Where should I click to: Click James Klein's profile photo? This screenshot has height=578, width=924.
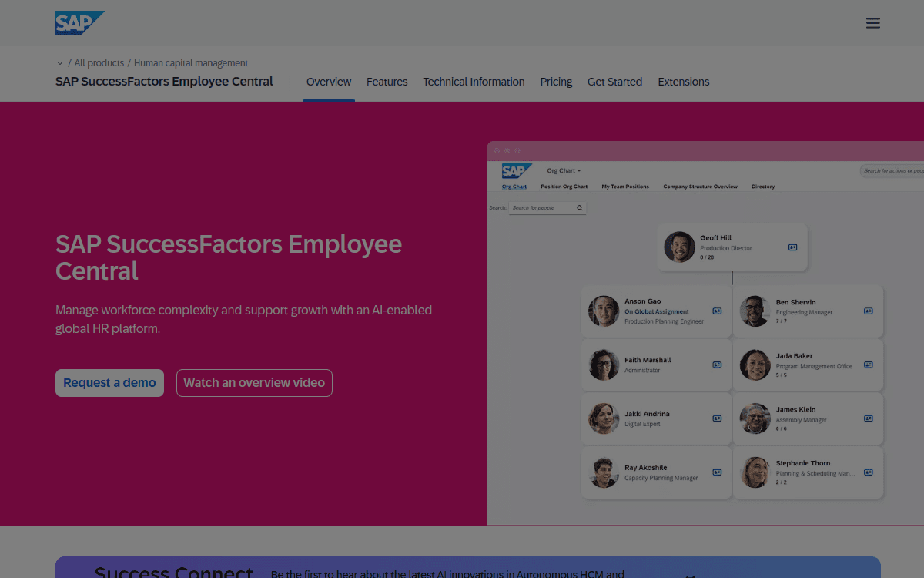pyautogui.click(x=755, y=418)
